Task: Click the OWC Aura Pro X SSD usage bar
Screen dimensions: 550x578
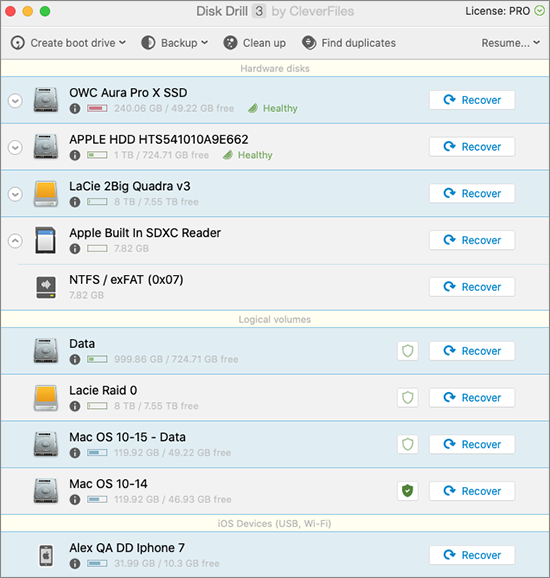Action: [x=97, y=108]
